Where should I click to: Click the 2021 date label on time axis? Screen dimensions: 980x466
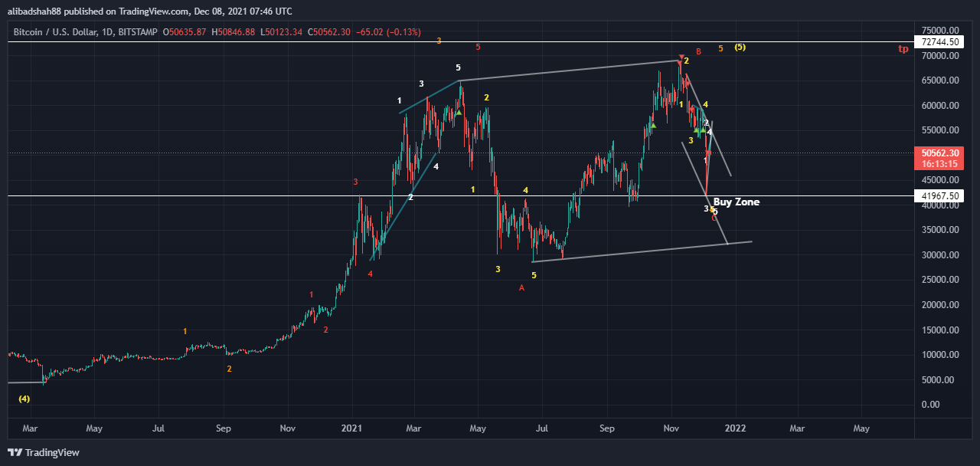(x=351, y=427)
